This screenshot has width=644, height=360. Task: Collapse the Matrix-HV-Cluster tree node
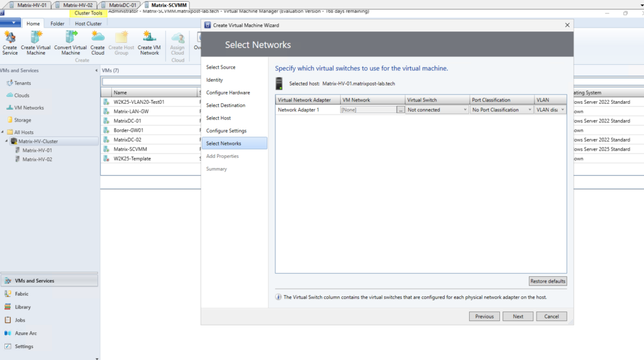click(6, 141)
